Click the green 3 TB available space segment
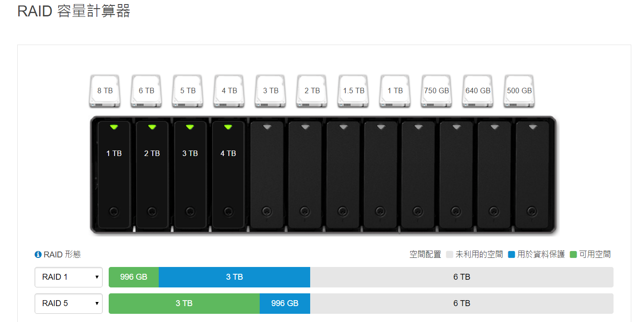 184,303
